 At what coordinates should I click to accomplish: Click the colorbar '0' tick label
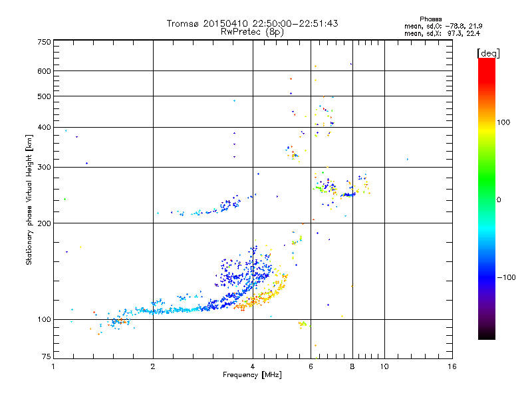click(x=499, y=200)
